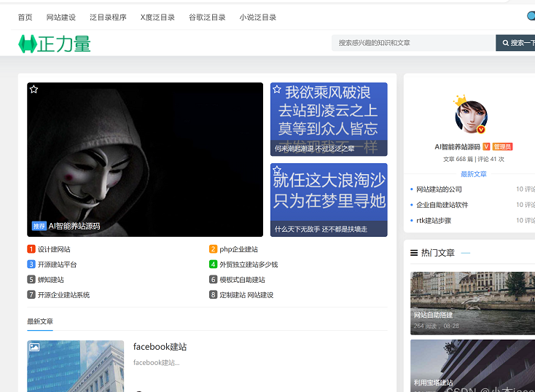Click the 文章 668 篇 stats text
The width and height of the screenshot is (535, 392).
click(x=458, y=160)
